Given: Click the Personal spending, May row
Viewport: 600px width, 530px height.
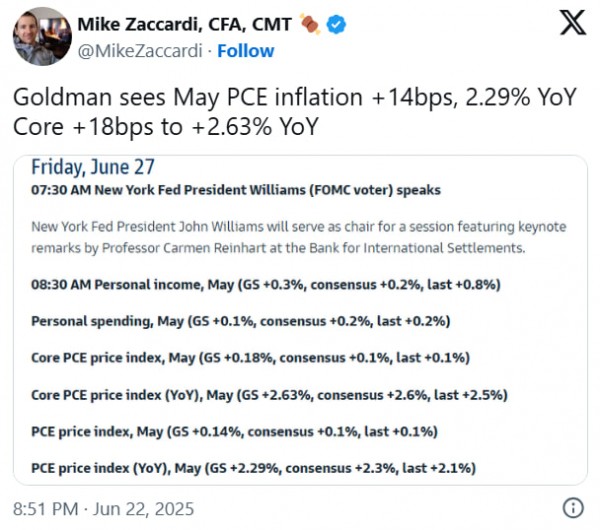Looking at the screenshot, I should [x=240, y=321].
